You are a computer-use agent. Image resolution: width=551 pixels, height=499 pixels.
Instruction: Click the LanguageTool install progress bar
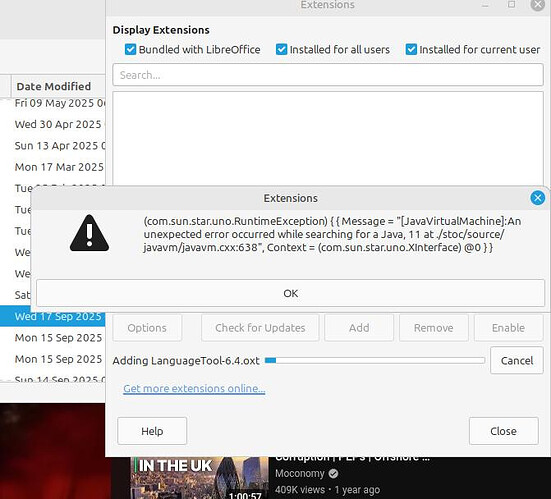[375, 361]
